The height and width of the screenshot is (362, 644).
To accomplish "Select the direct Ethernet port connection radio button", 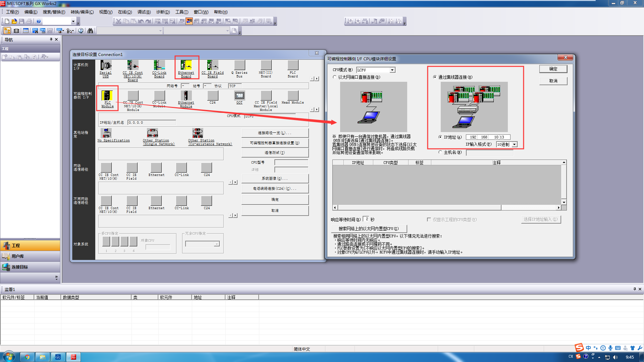I will [x=334, y=77].
